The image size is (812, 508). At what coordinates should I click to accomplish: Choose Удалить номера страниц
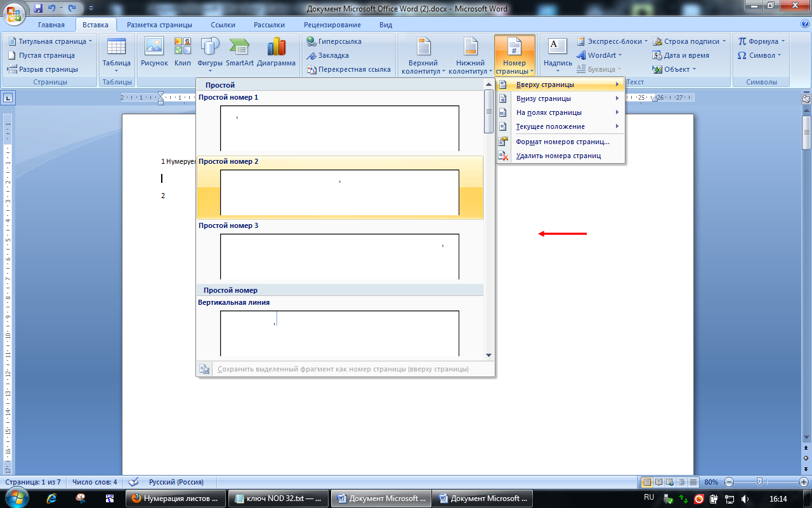tap(560, 156)
